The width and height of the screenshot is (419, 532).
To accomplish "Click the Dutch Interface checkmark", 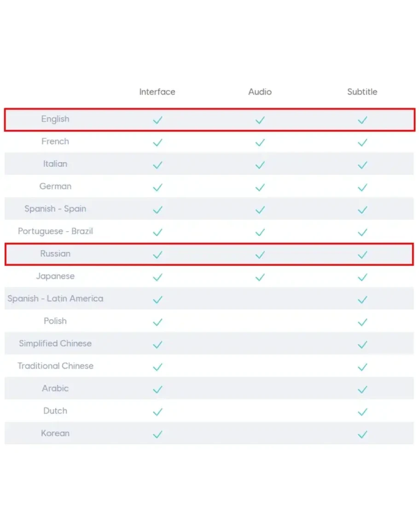I will [x=157, y=412].
